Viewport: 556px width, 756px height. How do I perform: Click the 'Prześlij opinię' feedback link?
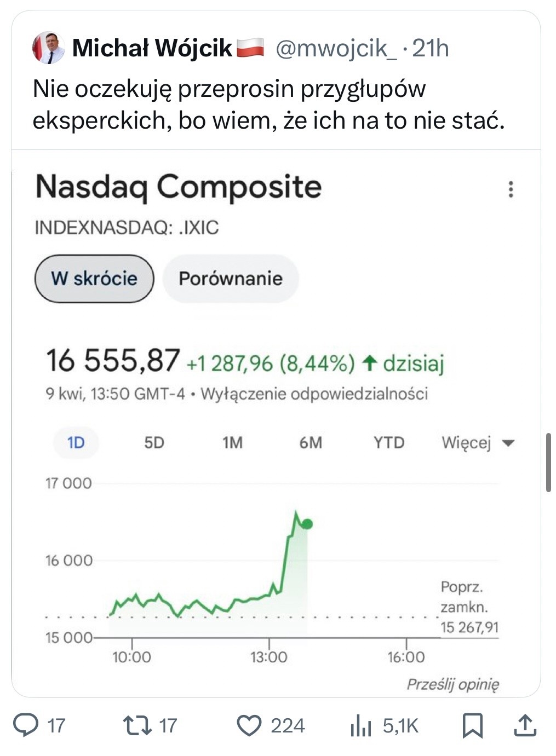coord(452,684)
